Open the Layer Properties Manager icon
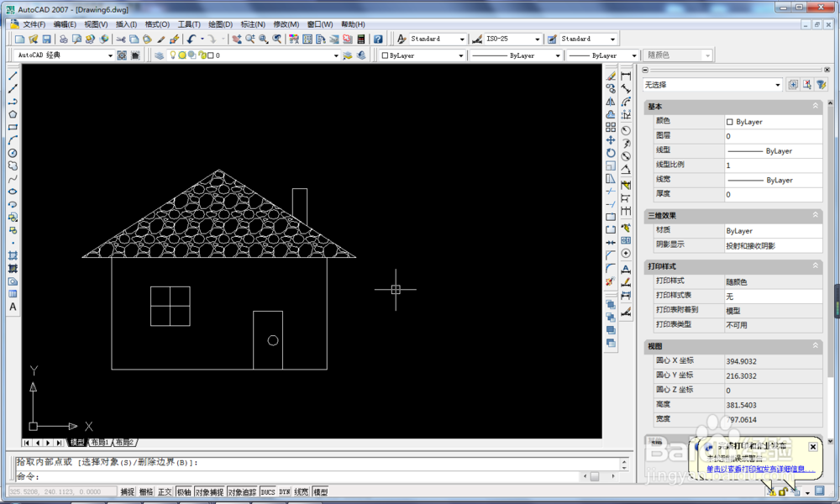 (x=159, y=55)
